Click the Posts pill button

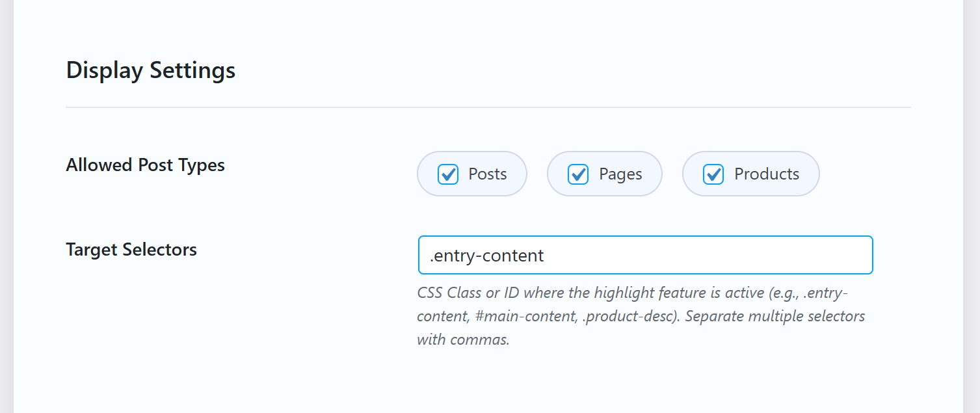pos(471,174)
